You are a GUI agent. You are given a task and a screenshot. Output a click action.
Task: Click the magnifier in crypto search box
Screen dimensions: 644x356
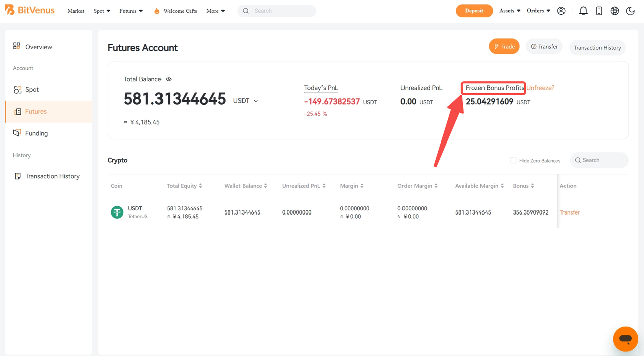[x=578, y=160]
